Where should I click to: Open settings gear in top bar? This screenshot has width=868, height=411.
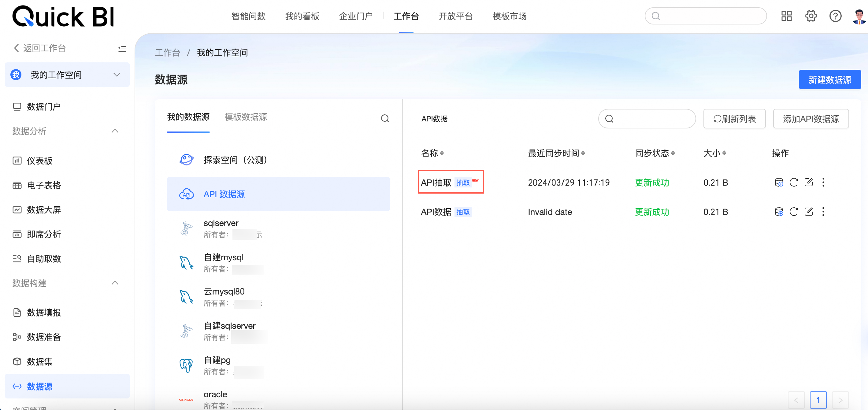point(811,16)
